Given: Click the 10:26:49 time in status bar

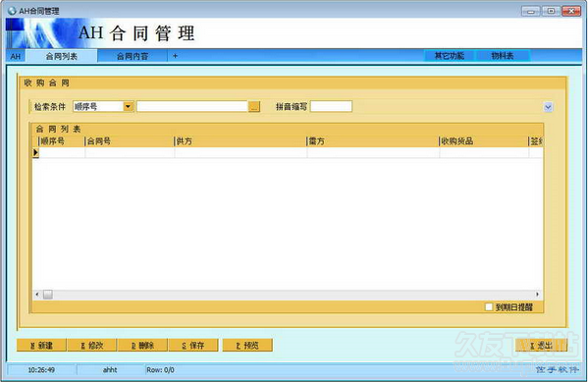Looking at the screenshot, I should pos(41,370).
